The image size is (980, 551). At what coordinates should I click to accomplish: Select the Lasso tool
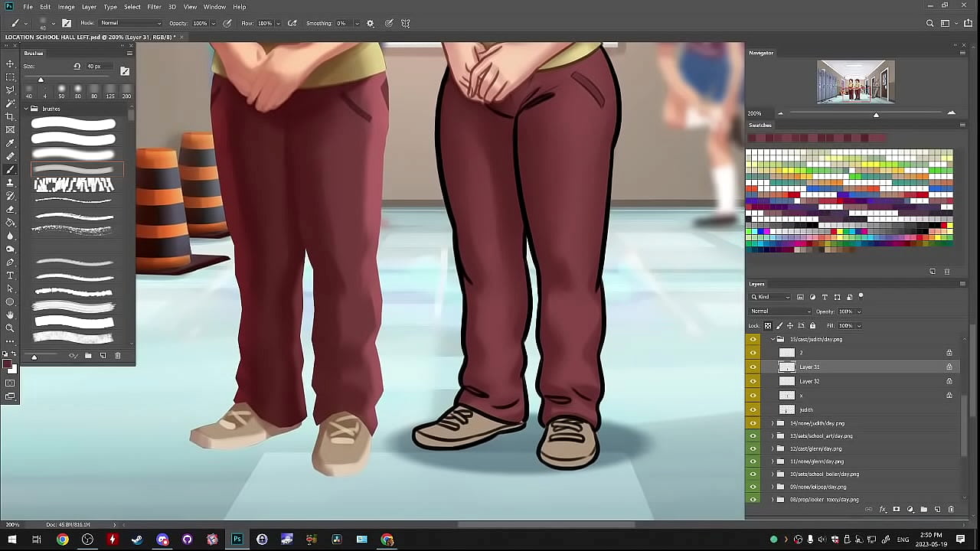[x=10, y=90]
